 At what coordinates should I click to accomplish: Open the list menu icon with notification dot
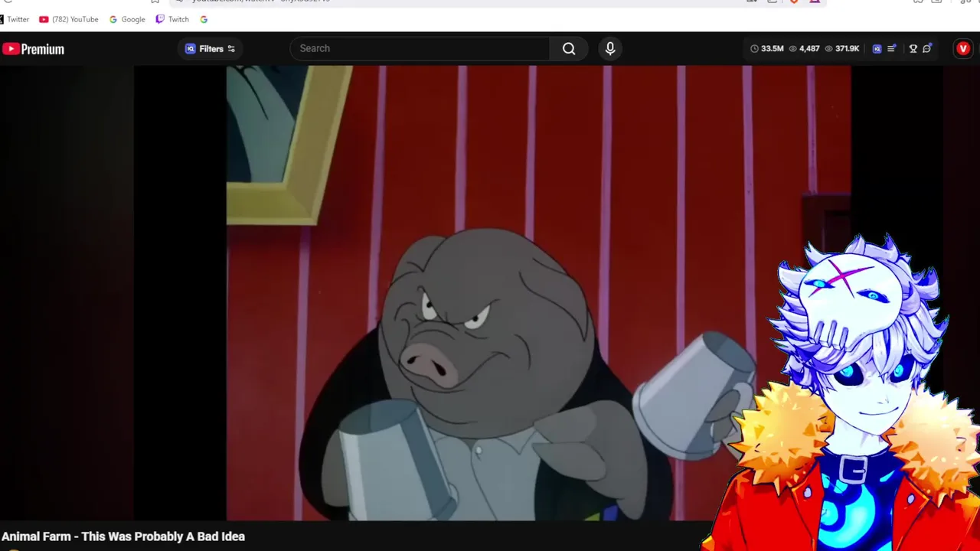tap(892, 48)
